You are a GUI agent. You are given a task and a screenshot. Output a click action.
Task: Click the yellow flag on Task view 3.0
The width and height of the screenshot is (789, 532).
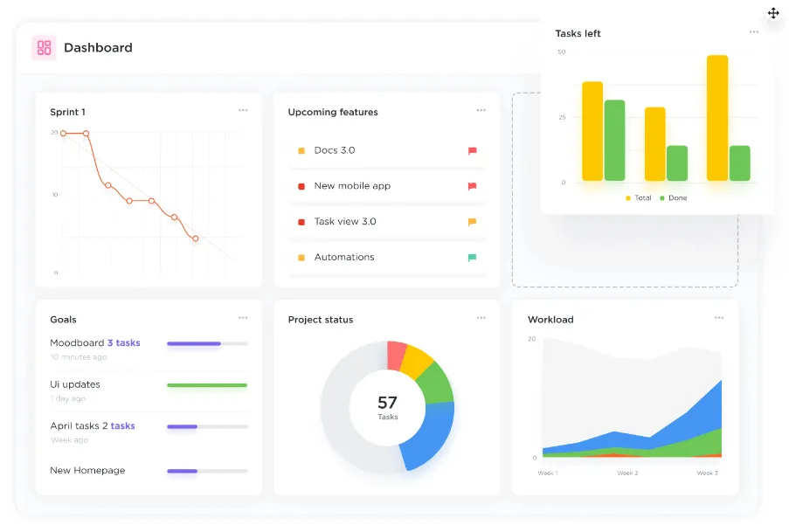click(472, 222)
